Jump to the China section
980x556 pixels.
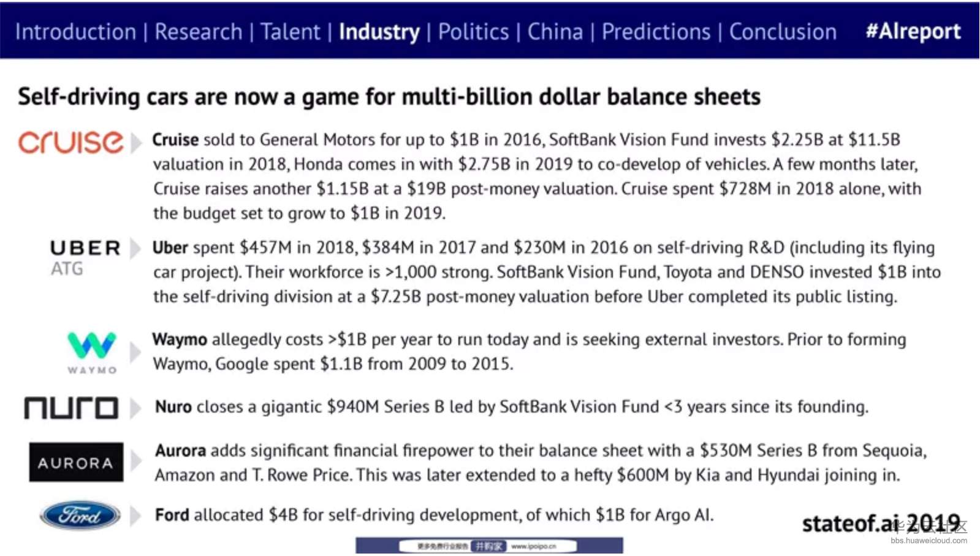[555, 32]
